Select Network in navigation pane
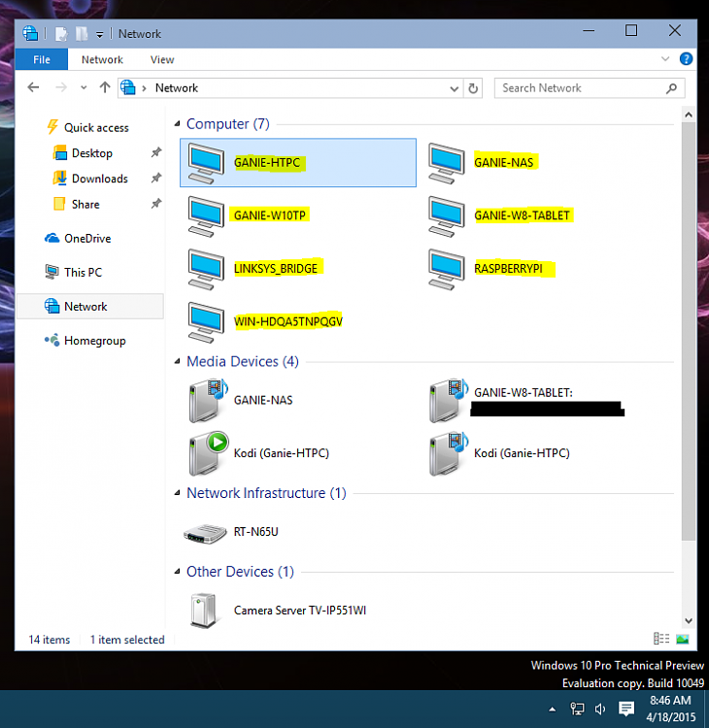 [x=90, y=307]
